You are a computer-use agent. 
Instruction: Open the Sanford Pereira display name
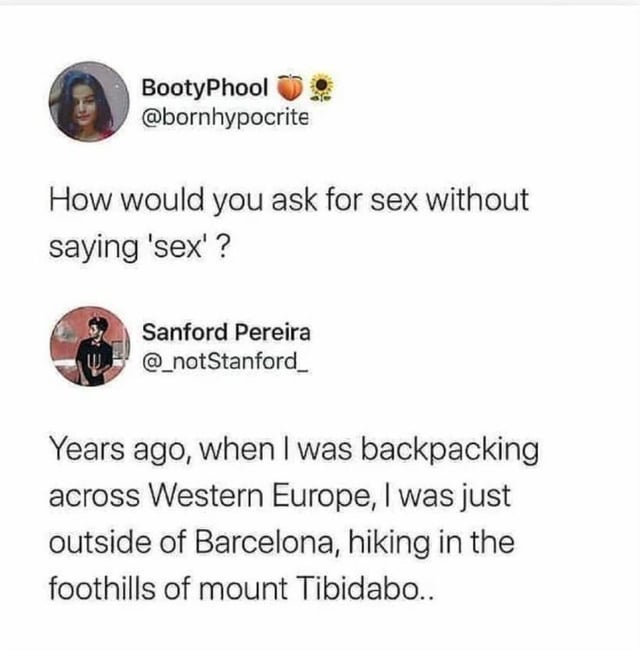click(x=226, y=332)
